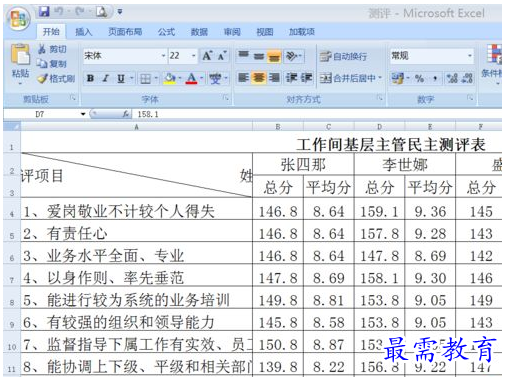This screenshot has height=381, width=505.
Task: Switch to the 审阅 (Review) tab
Action: [232, 32]
